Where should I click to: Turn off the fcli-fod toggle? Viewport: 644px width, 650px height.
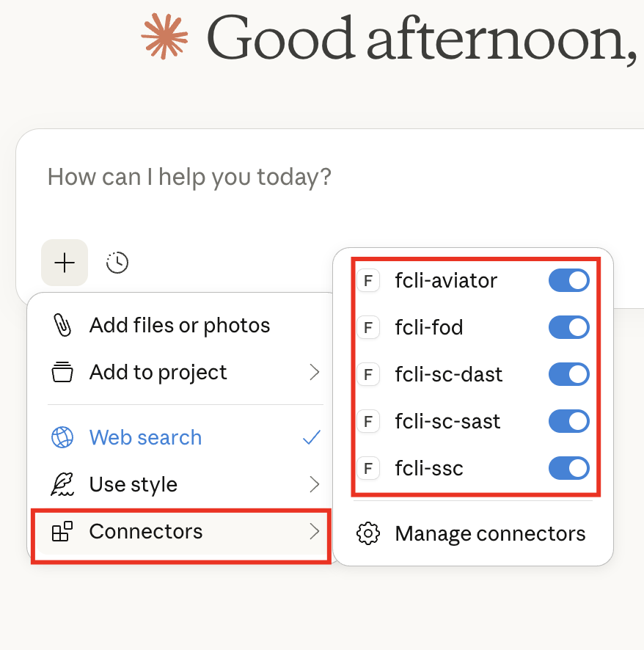(568, 327)
